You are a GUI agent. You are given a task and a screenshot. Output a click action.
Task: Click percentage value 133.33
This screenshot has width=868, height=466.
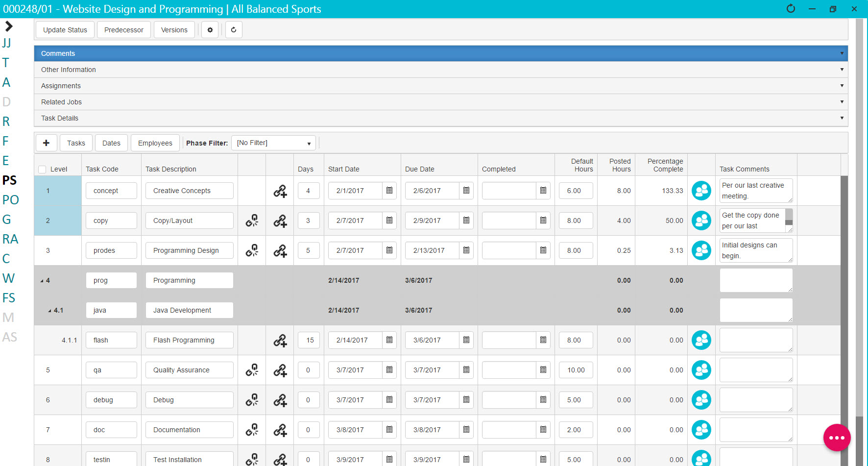pos(673,191)
